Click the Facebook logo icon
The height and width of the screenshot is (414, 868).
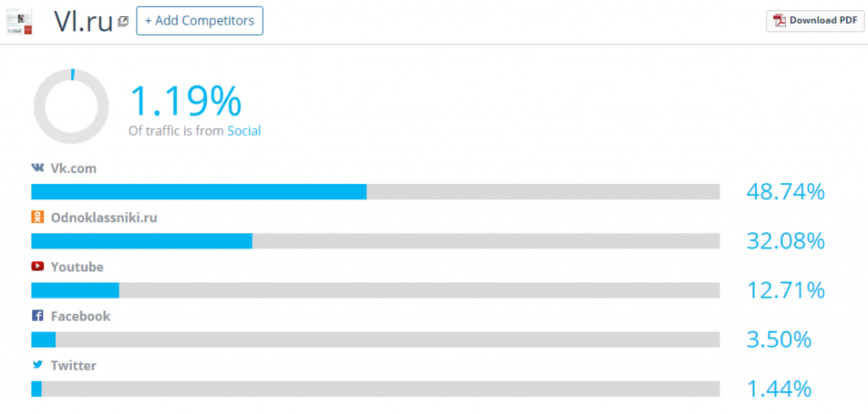point(37,316)
